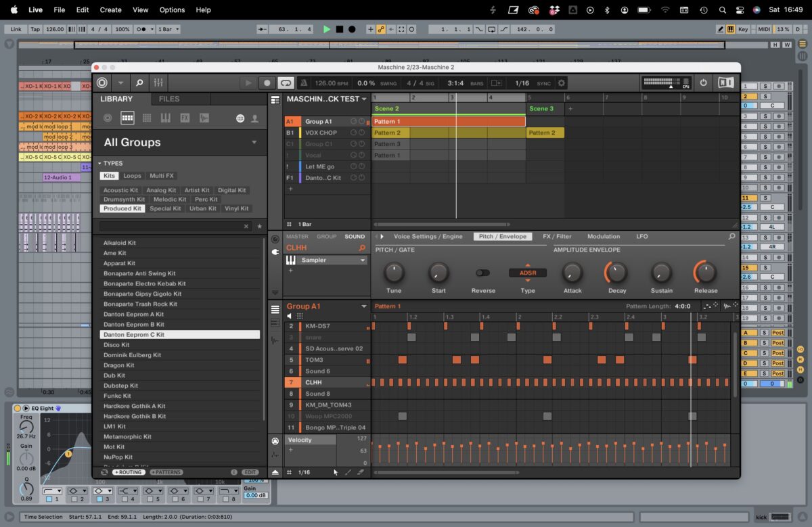
Task: Enable the loop toggle in the transport
Action: pyautogui.click(x=286, y=83)
